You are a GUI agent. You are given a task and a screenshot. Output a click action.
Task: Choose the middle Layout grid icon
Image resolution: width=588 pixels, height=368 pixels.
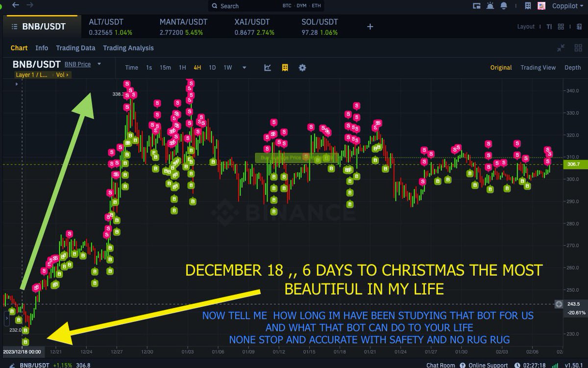coord(561,26)
